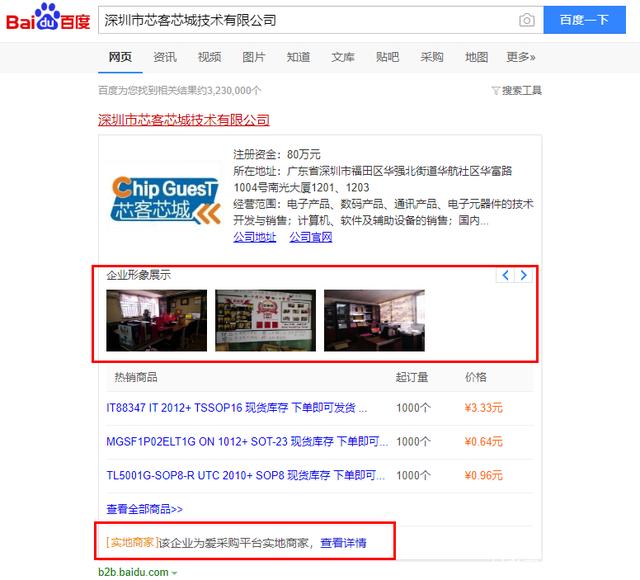640x580 pixels.
Task: Open MGSF1P02ELT1G ON 1012+ SOT-23 product link
Action: click(247, 442)
